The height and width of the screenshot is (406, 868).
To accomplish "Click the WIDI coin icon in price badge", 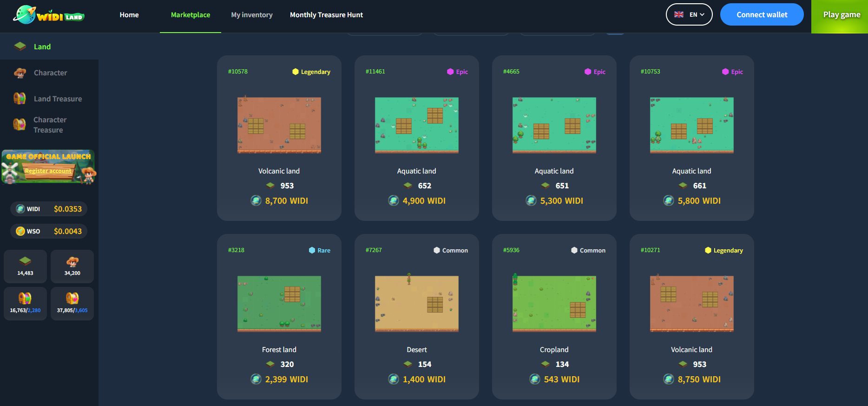I will (20, 209).
